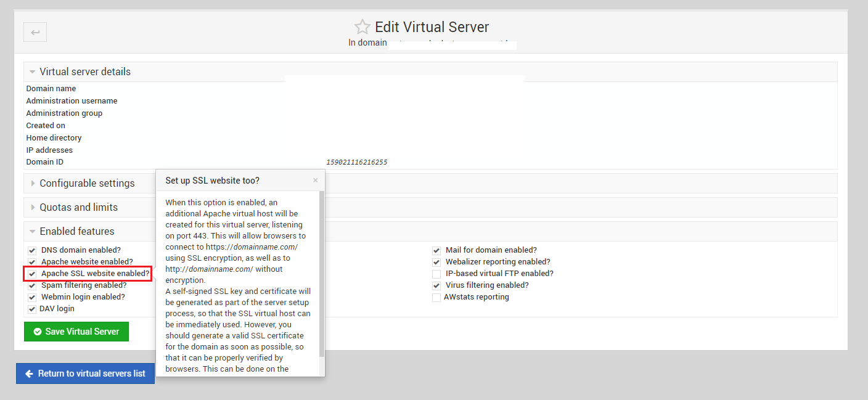Image resolution: width=868 pixels, height=400 pixels.
Task: Close the SSL website tooltip popup
Action: click(315, 180)
